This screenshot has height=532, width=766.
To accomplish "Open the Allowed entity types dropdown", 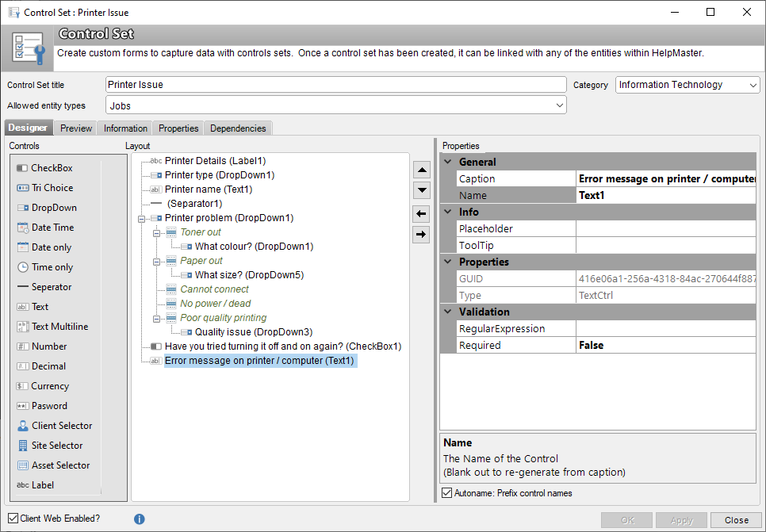I will [559, 105].
